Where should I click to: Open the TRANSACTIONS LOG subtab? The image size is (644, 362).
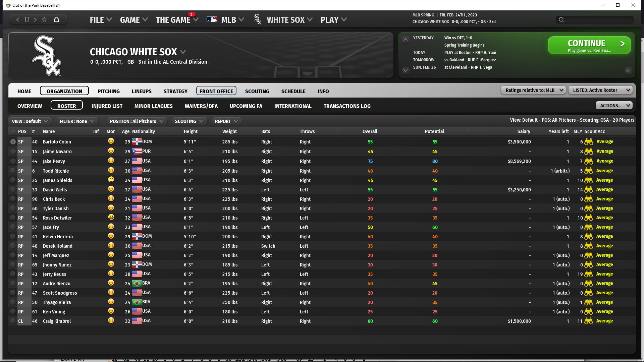[x=347, y=106]
